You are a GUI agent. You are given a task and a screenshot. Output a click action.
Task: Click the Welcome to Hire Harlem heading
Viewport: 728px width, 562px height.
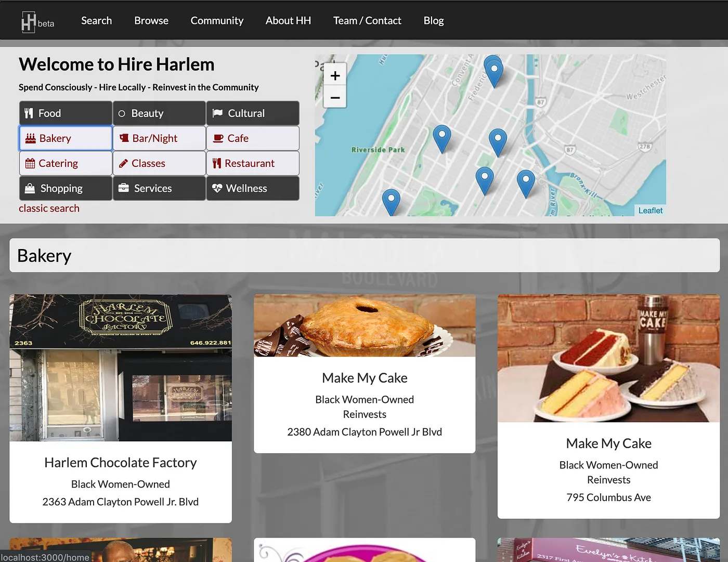117,64
